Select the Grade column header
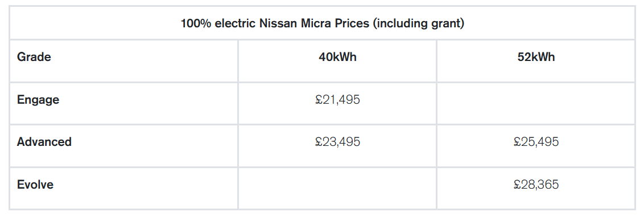This screenshot has height=216, width=644. (x=34, y=57)
